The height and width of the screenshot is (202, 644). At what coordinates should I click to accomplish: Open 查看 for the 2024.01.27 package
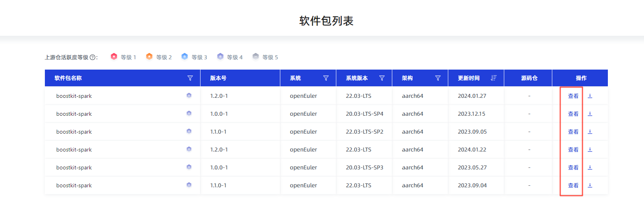point(573,96)
